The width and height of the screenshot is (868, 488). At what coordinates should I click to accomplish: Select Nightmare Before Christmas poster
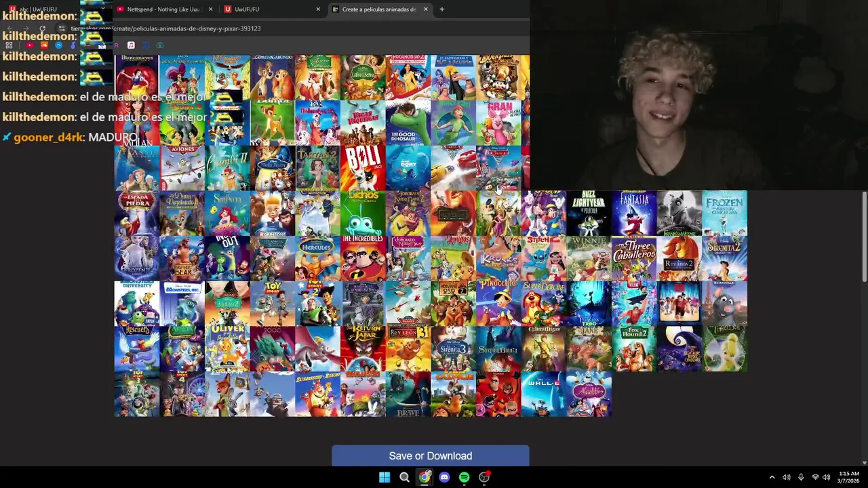[x=679, y=349]
